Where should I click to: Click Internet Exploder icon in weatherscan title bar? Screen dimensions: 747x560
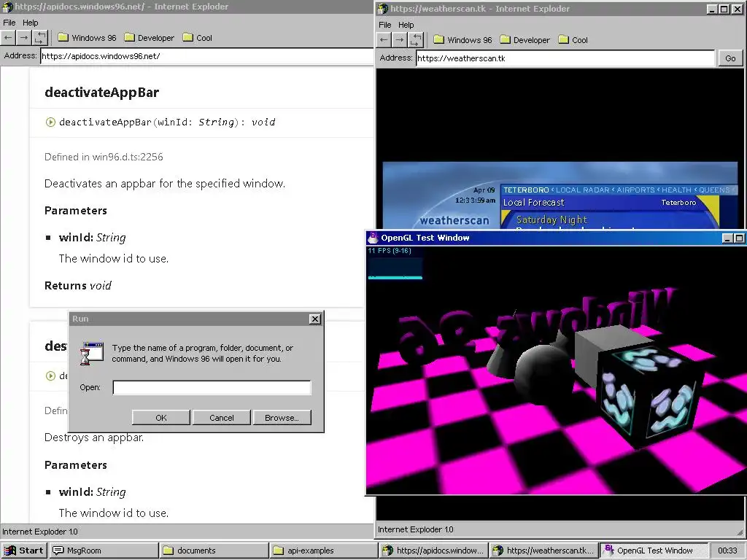click(383, 9)
